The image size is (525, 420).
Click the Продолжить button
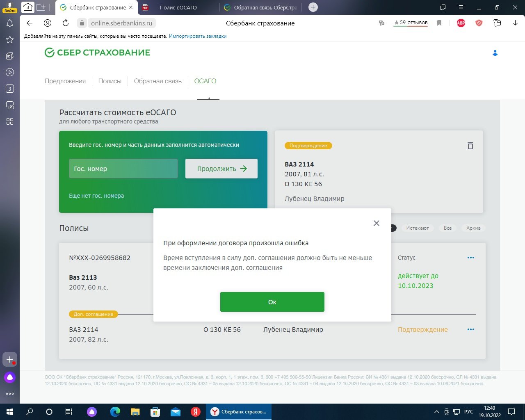221,169
